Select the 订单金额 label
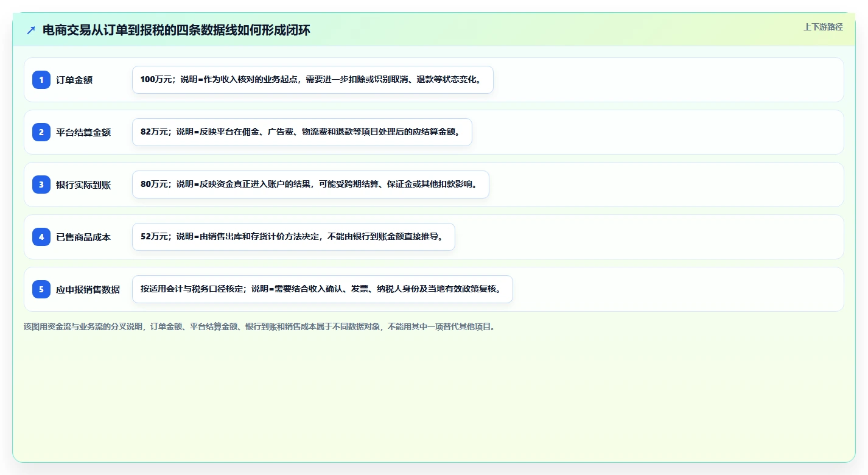Viewport: 868px width, 475px height. click(74, 80)
